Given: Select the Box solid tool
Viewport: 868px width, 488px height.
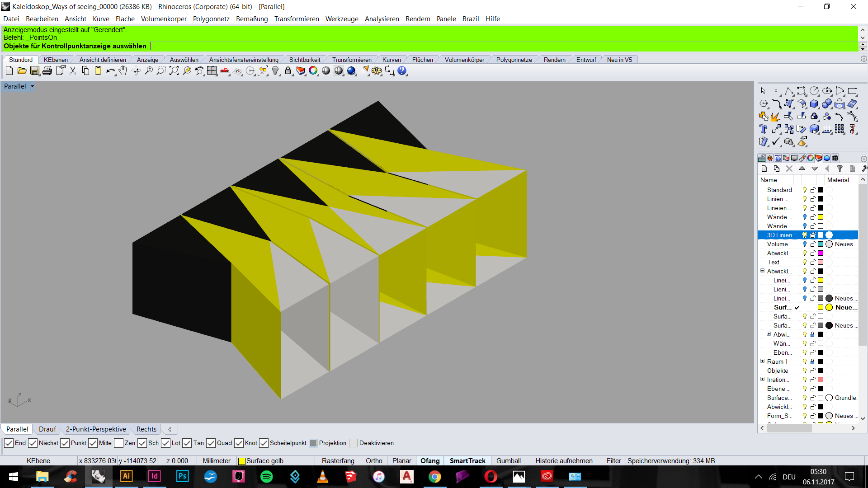Looking at the screenshot, I should pyautogui.click(x=814, y=104).
